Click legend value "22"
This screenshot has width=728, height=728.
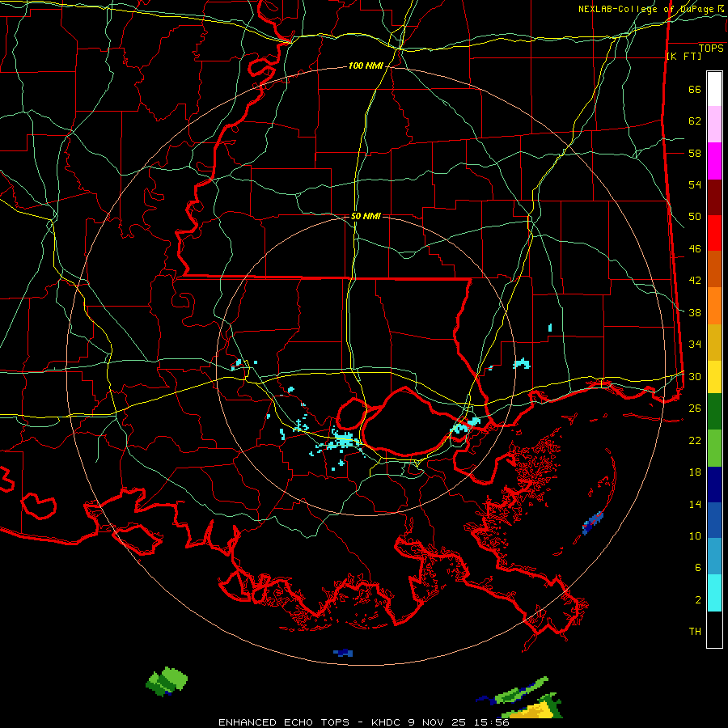pos(695,440)
